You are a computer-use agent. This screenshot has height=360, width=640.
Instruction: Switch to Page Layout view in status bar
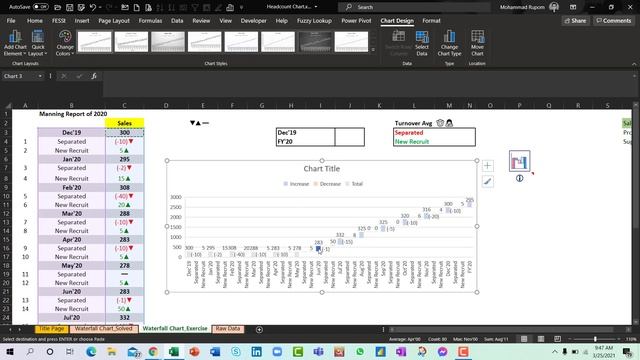tap(541, 339)
